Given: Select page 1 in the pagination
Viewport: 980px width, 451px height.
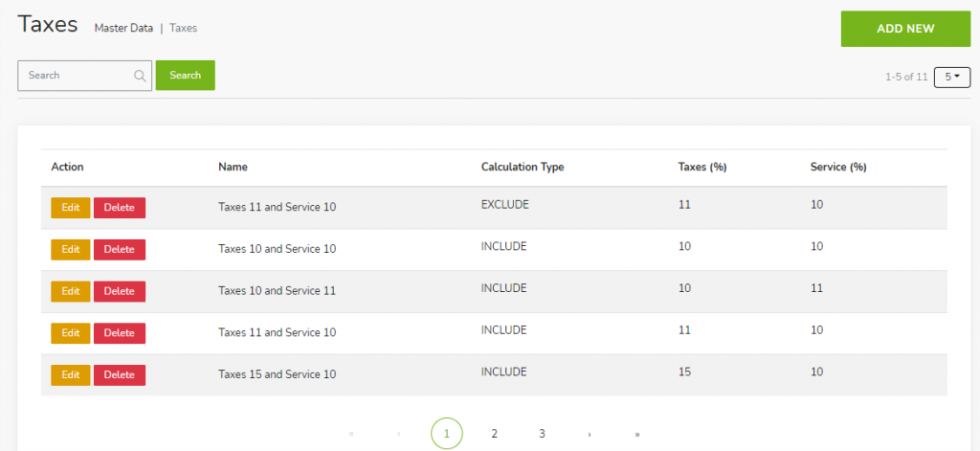Looking at the screenshot, I should [446, 434].
